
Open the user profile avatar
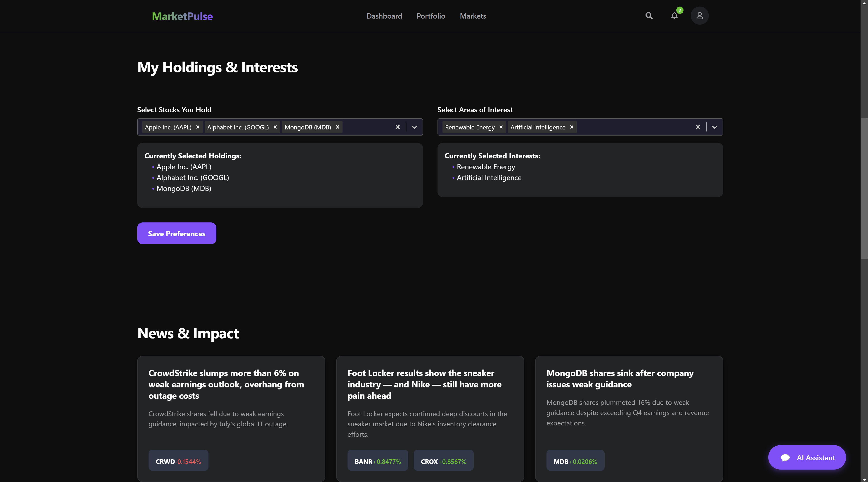[700, 16]
